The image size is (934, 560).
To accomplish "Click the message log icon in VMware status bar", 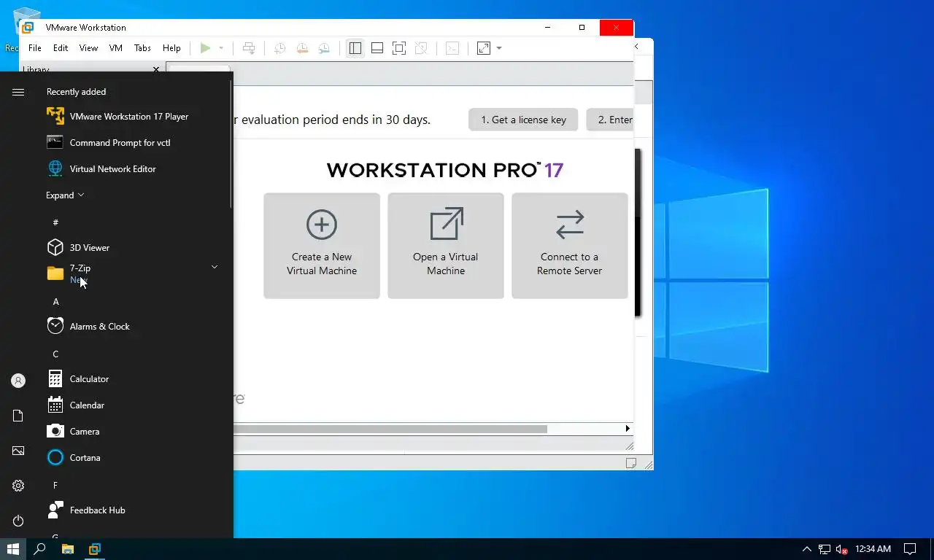I will 631,463.
